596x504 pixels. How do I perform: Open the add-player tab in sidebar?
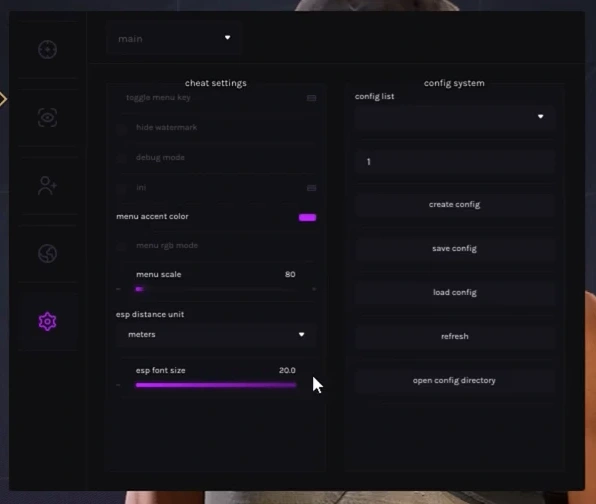click(48, 185)
